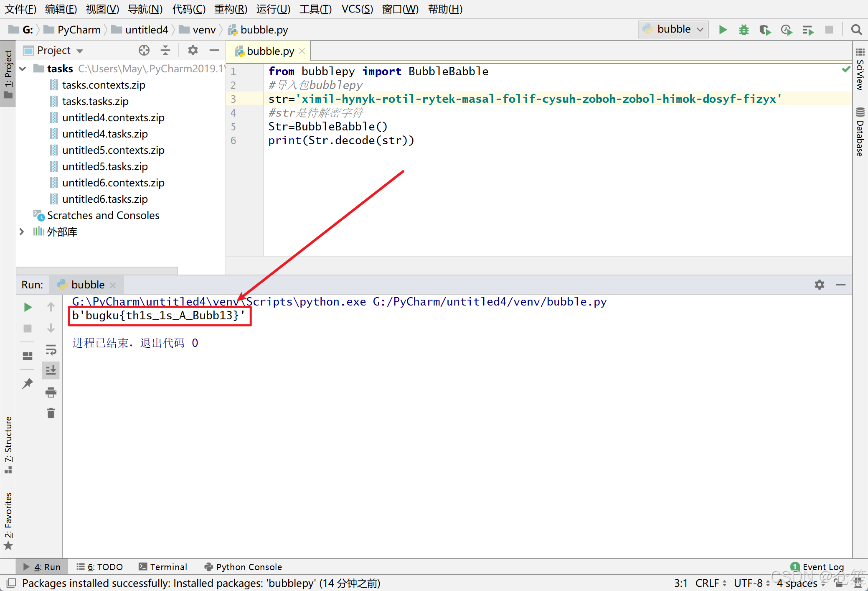Viewport: 868px width, 591px height.
Task: Toggle soft-wrap in Run console
Action: coord(51,349)
